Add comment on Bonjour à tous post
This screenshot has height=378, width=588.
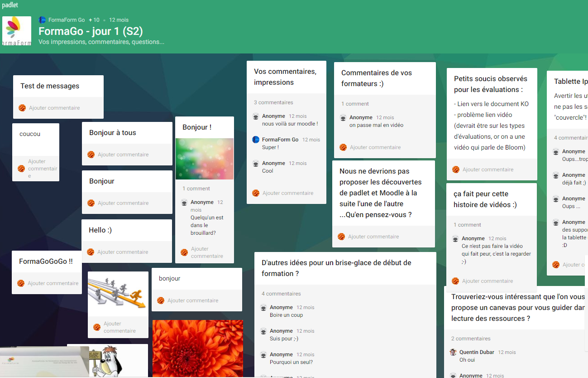click(x=123, y=155)
